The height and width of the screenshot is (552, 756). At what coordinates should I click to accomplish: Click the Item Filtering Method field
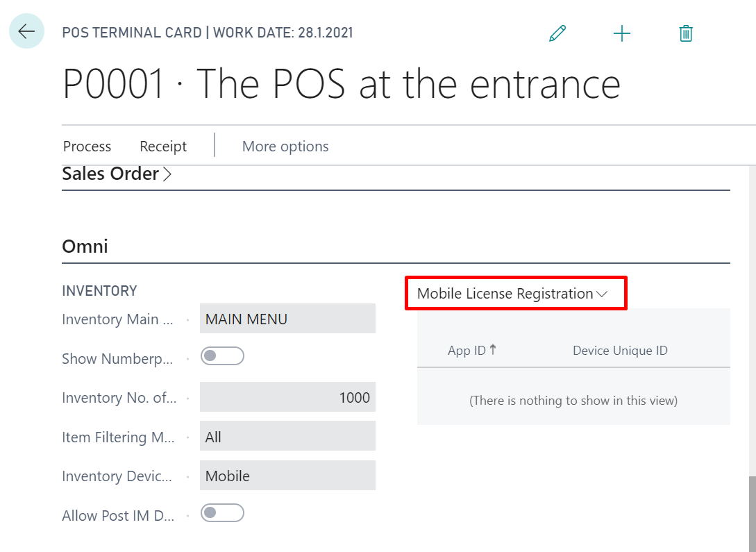(x=287, y=437)
